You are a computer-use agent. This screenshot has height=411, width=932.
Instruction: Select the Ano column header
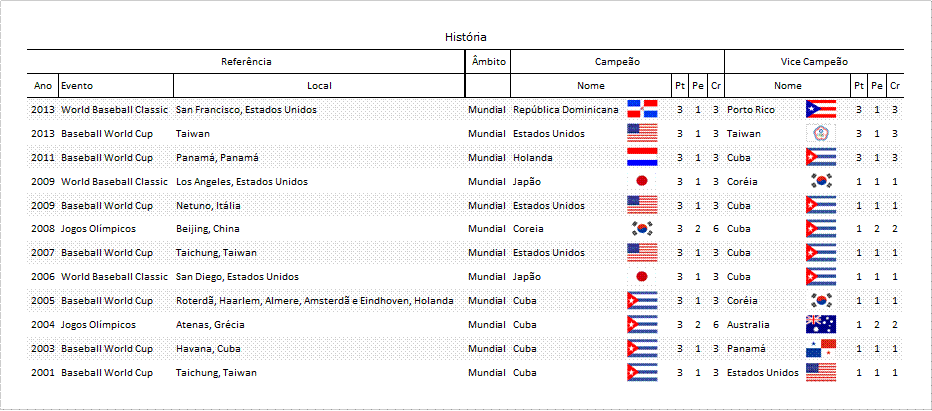43,86
